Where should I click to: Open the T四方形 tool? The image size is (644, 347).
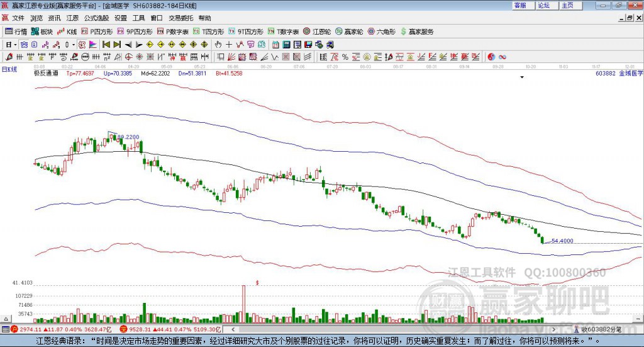click(x=208, y=31)
